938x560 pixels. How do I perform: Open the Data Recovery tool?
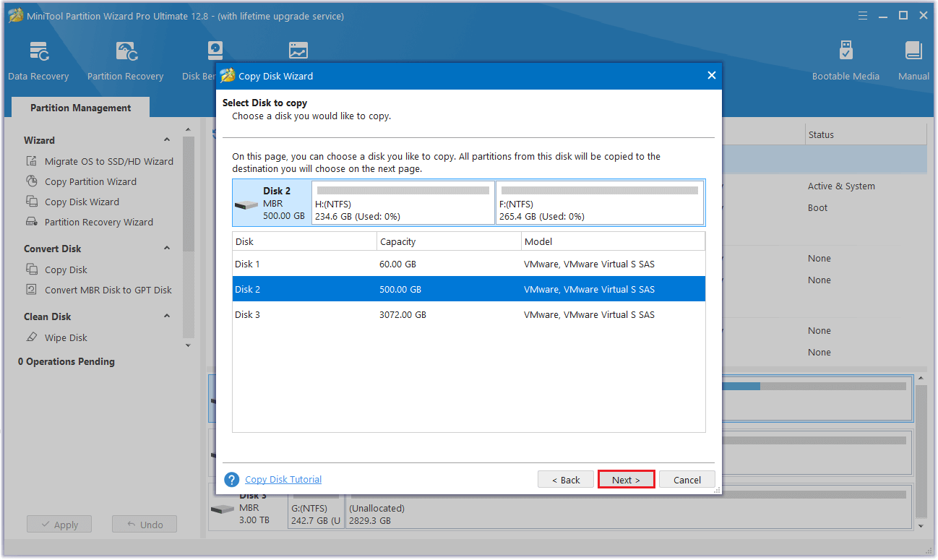pyautogui.click(x=38, y=61)
